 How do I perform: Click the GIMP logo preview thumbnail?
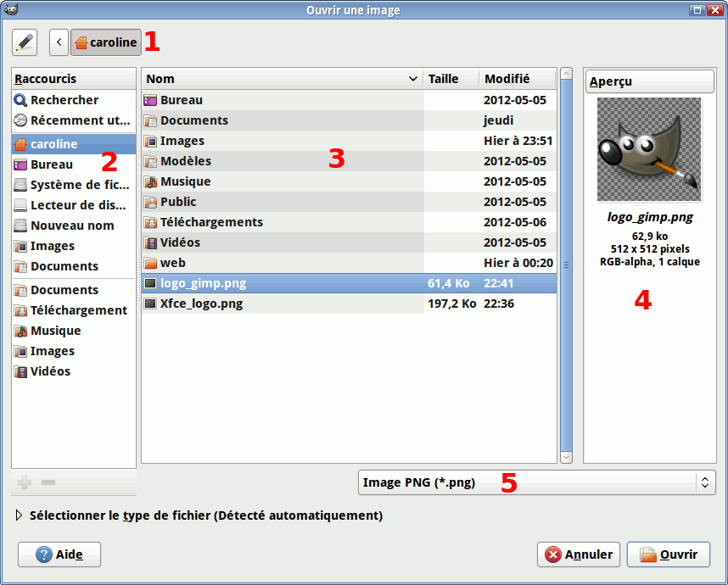(649, 148)
